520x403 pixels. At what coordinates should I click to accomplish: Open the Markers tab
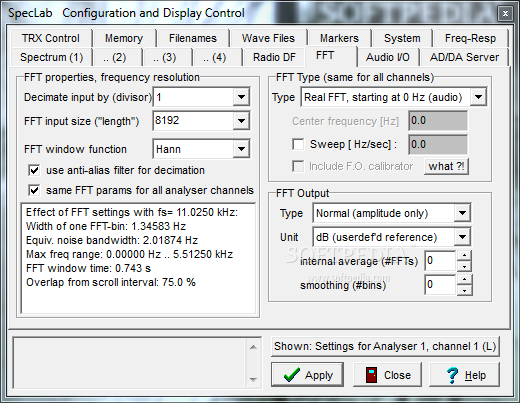(x=339, y=38)
